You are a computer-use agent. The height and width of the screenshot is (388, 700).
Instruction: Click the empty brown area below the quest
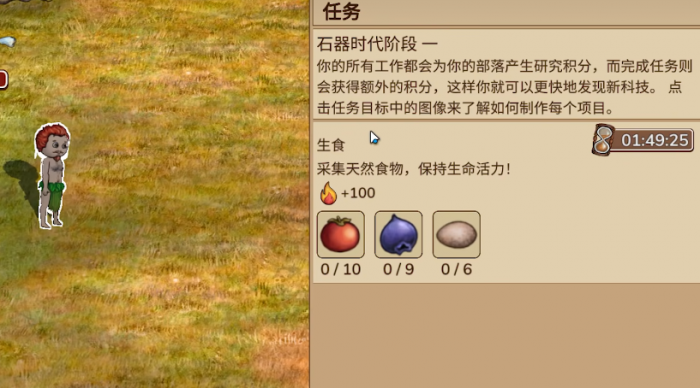[x=506, y=335]
